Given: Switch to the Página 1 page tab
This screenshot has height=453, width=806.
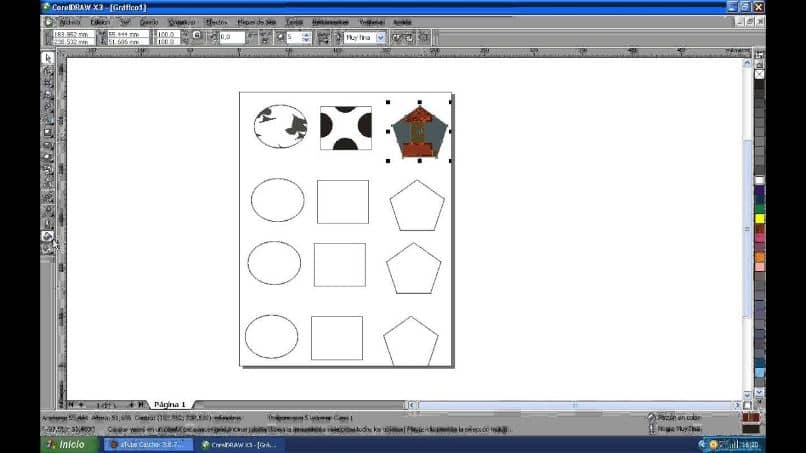Looking at the screenshot, I should click(x=169, y=405).
